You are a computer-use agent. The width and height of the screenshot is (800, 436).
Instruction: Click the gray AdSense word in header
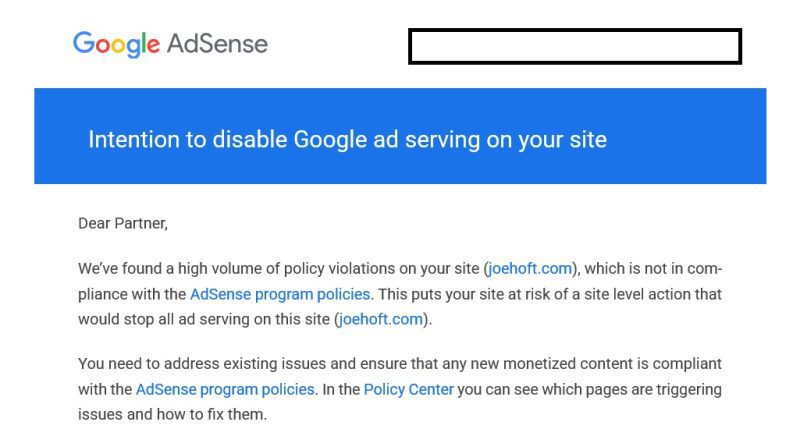coord(217,44)
